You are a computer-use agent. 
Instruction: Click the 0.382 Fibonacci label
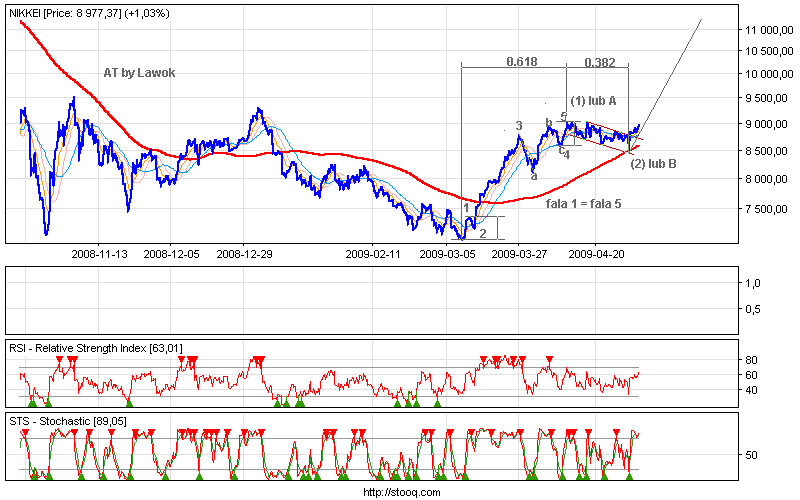pyautogui.click(x=600, y=62)
